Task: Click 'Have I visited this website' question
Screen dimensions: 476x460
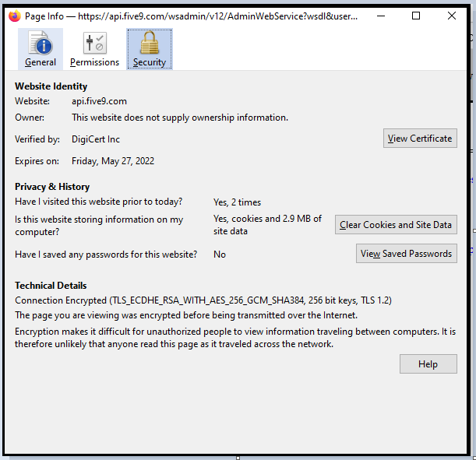Action: click(x=99, y=202)
